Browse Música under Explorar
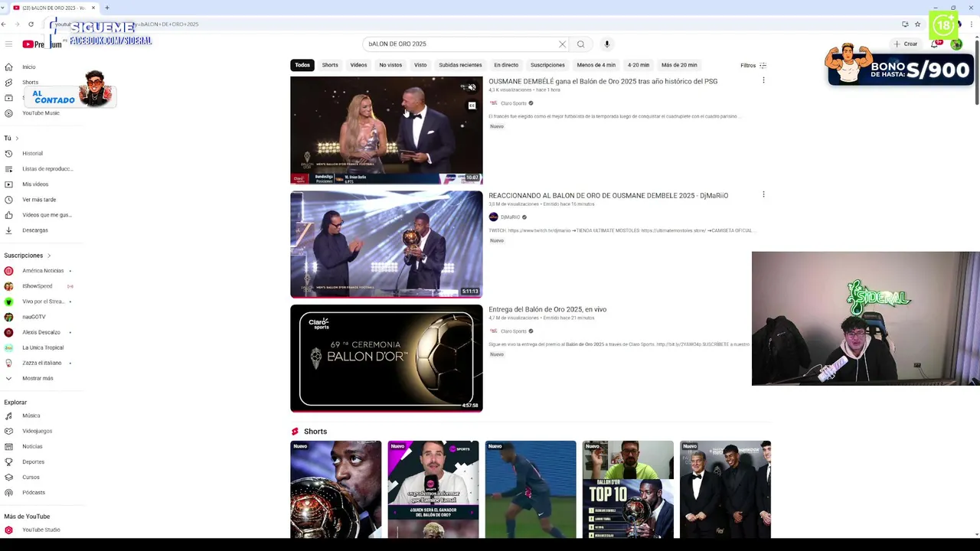The height and width of the screenshot is (551, 980). [31, 416]
